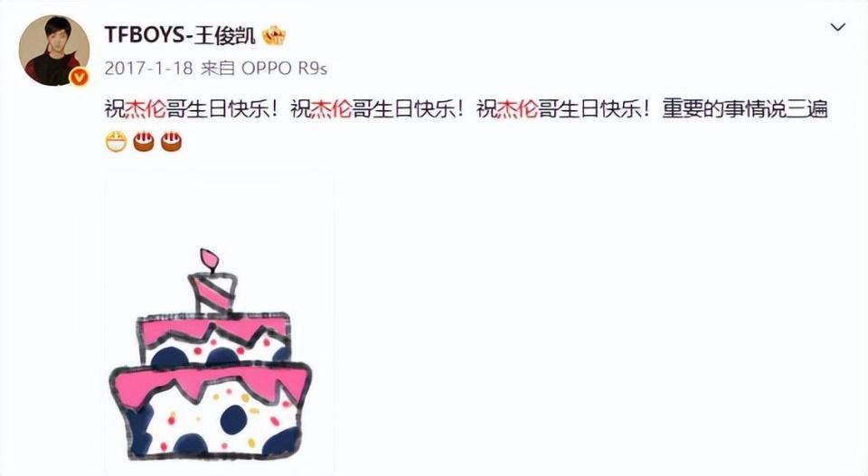Click the orange verified V badge
The width and height of the screenshot is (868, 476).
80,78
